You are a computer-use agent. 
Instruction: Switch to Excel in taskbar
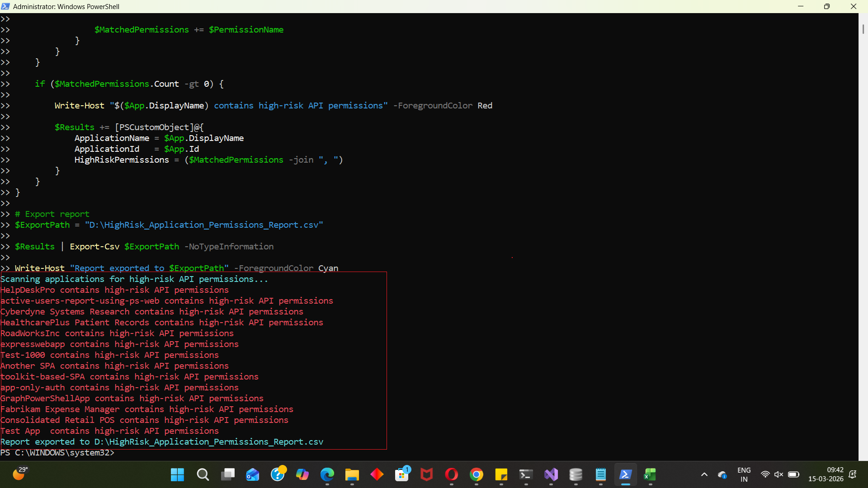point(650,474)
